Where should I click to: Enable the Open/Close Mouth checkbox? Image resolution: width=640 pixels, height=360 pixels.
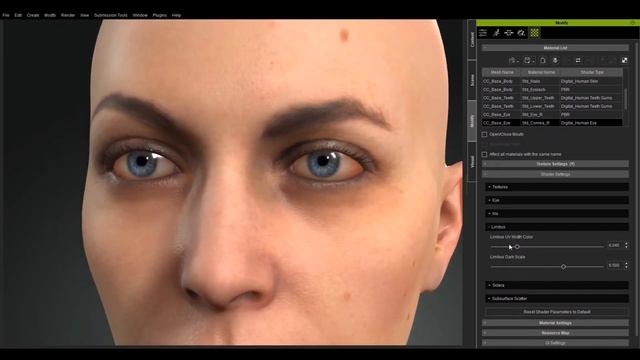pos(484,134)
